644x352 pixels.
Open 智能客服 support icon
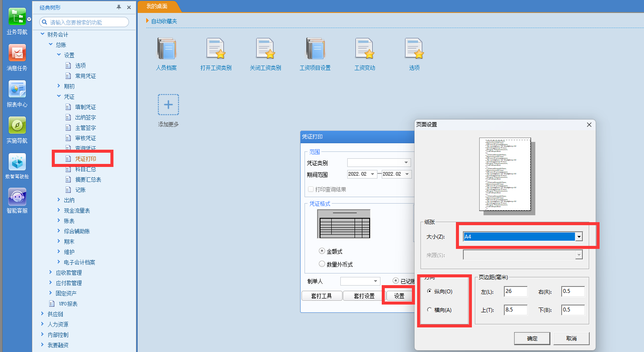click(x=17, y=198)
